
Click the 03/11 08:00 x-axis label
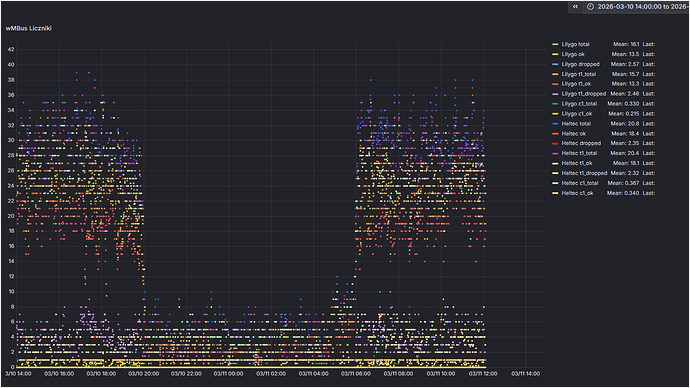pyautogui.click(x=398, y=373)
